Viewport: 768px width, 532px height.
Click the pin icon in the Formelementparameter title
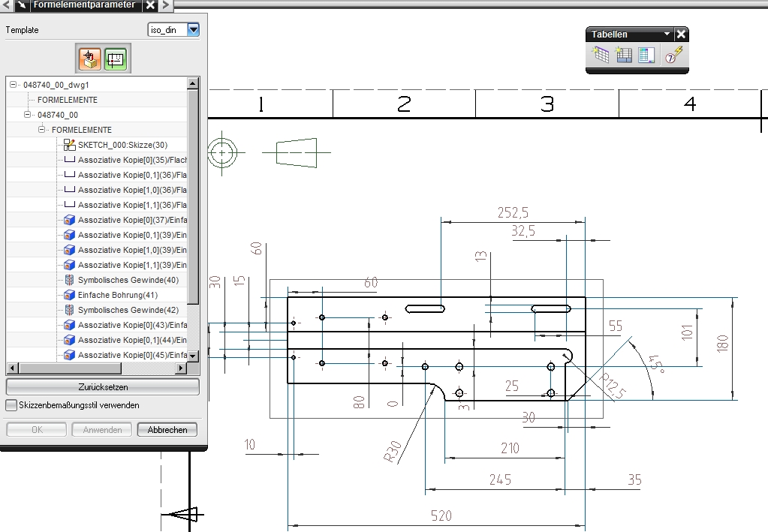click(22, 5)
